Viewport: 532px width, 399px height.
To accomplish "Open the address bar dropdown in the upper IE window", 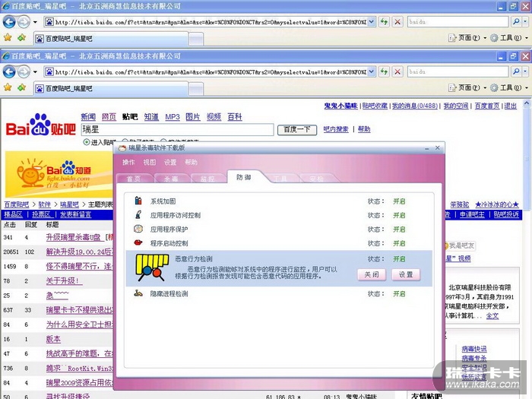I will tap(372, 22).
